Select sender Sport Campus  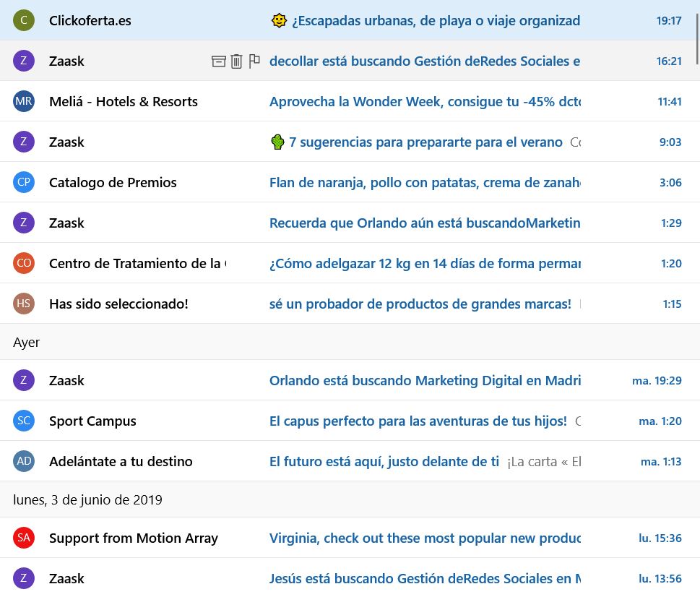point(92,421)
